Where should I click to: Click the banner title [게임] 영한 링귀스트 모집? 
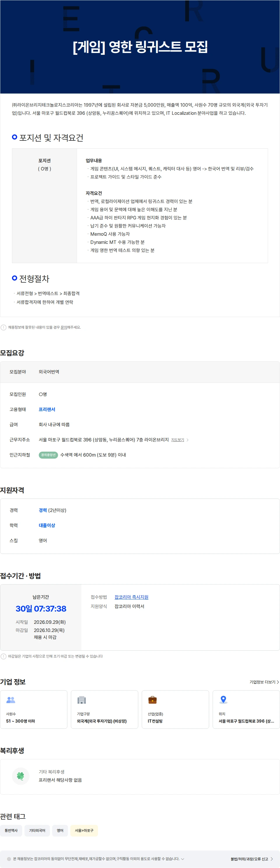point(140,47)
